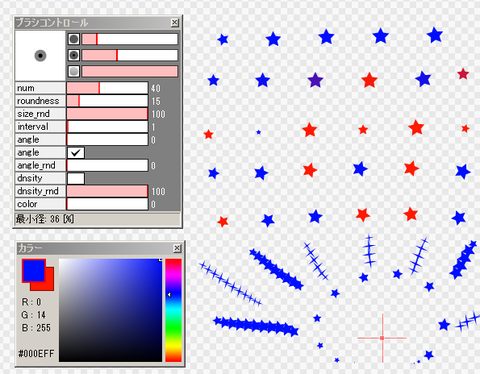Click the #000EFF hex code
This screenshot has width=480, height=374.
36,354
